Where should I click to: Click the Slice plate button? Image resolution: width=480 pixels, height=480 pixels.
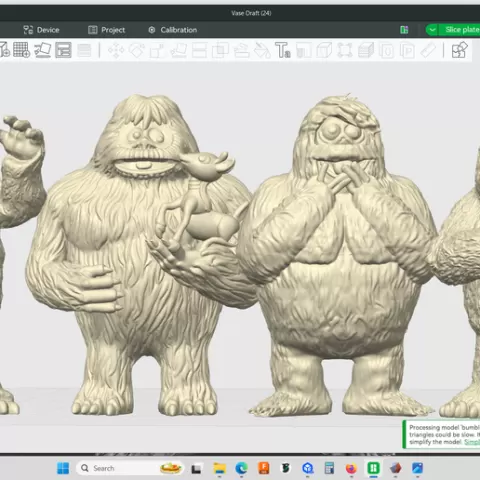pos(462,30)
